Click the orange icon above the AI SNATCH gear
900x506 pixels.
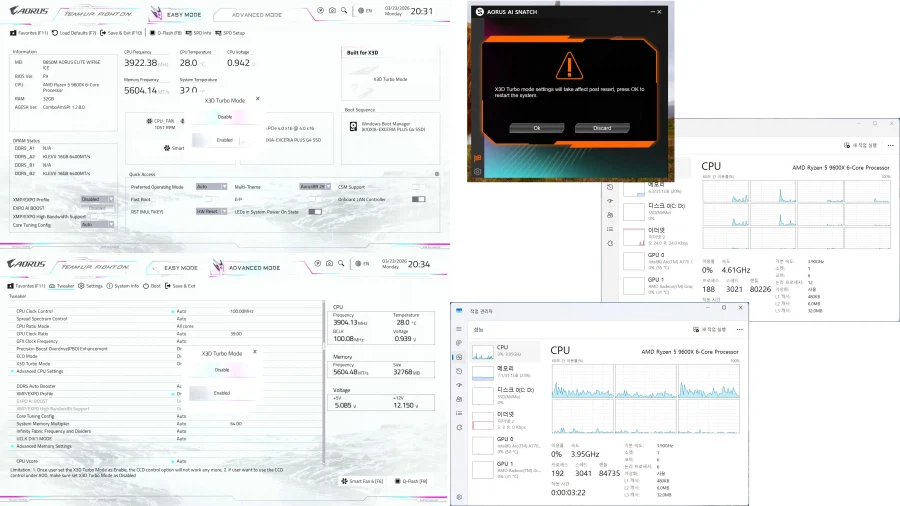coord(478,158)
